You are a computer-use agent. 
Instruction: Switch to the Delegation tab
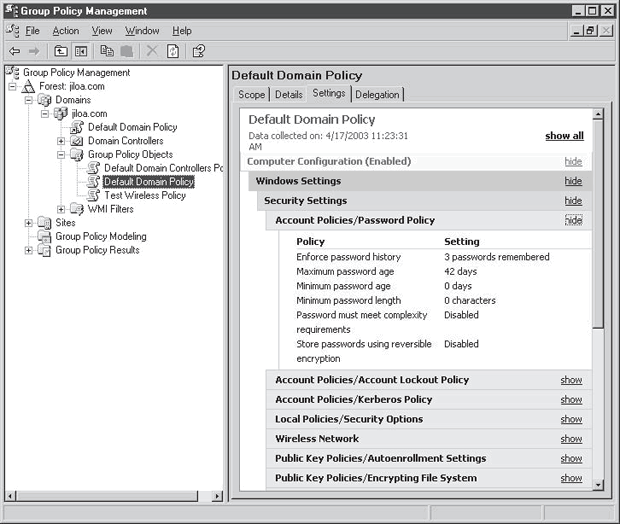point(377,95)
